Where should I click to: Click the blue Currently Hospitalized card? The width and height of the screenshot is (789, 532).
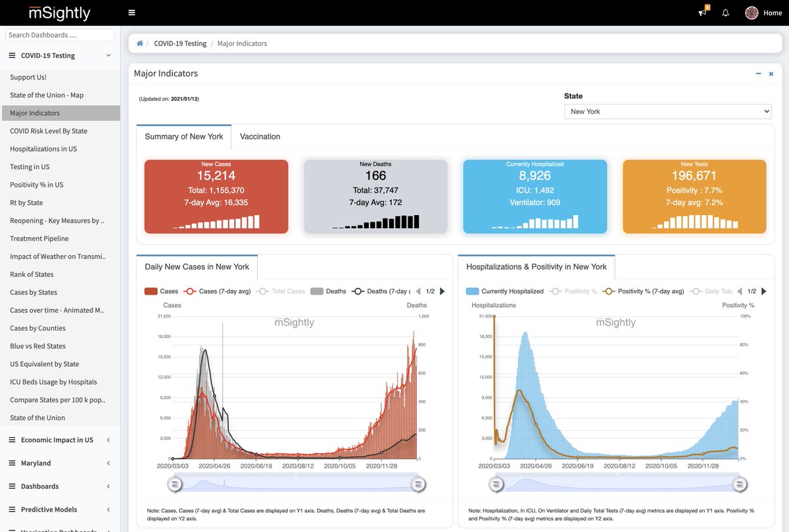coord(535,197)
